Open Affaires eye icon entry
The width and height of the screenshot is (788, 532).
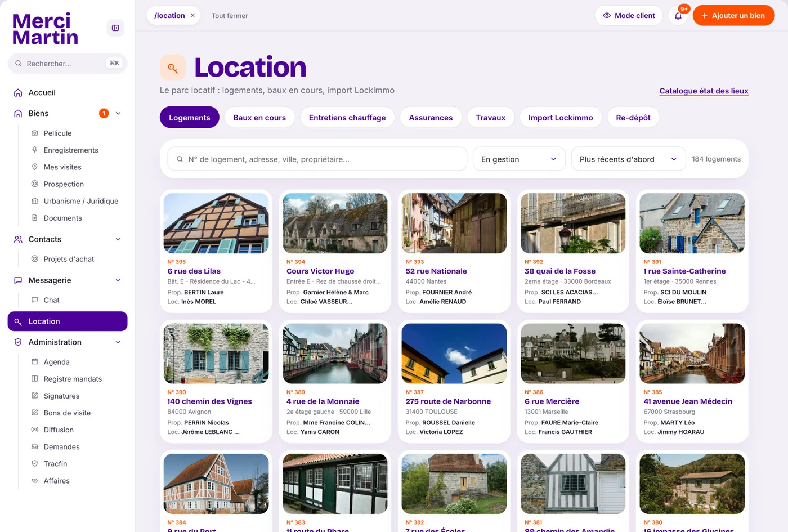tap(35, 480)
